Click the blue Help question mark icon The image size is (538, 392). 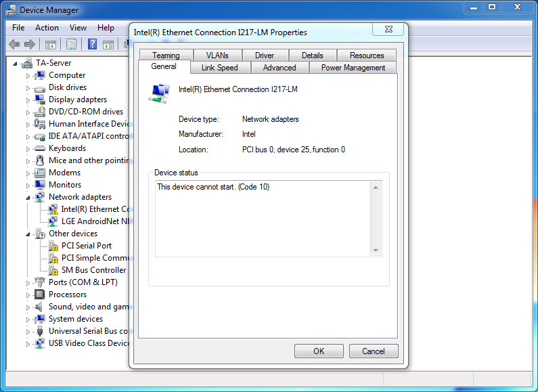(92, 44)
